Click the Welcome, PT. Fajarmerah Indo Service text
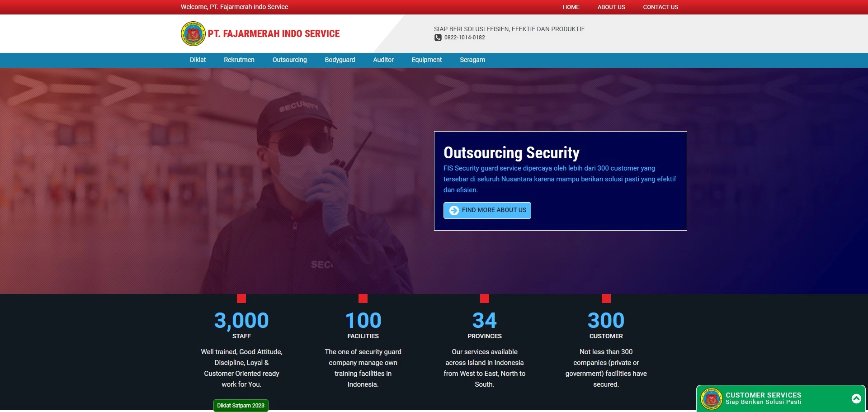The image size is (868, 412). pyautogui.click(x=234, y=7)
